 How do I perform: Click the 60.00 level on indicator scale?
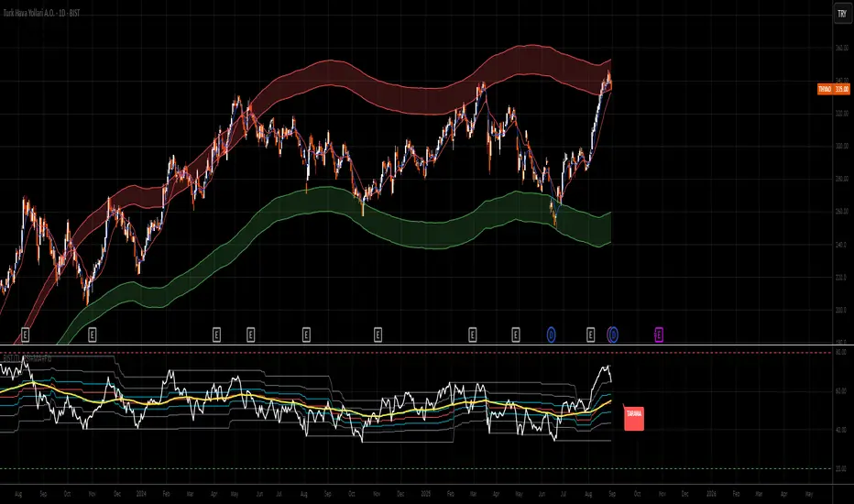coord(841,391)
